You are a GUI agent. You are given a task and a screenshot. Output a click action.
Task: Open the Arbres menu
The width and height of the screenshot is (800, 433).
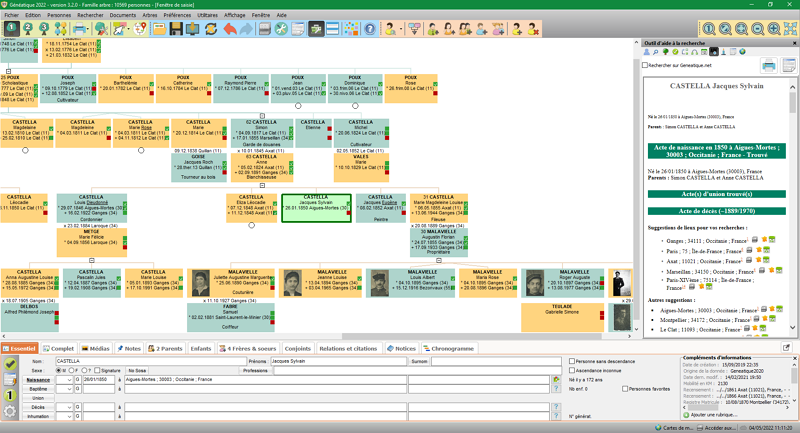pos(149,15)
